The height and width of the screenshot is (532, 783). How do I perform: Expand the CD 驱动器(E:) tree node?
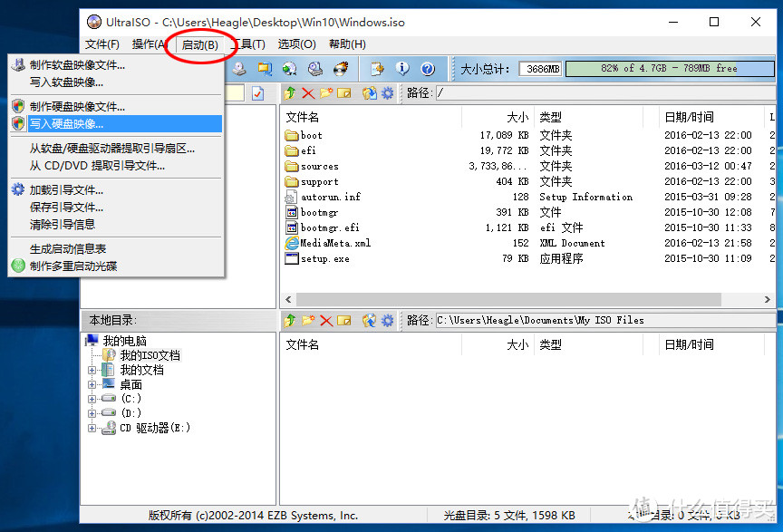(91, 428)
